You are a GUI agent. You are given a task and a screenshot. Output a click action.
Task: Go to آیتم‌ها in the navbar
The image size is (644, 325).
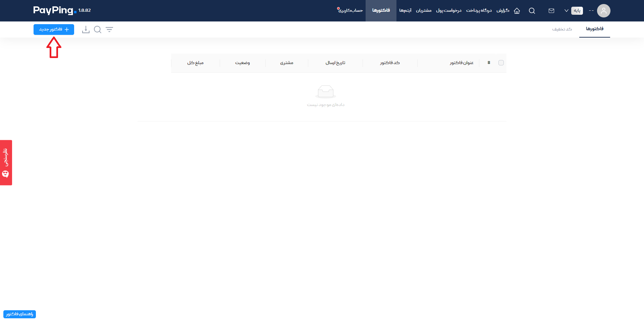405,10
